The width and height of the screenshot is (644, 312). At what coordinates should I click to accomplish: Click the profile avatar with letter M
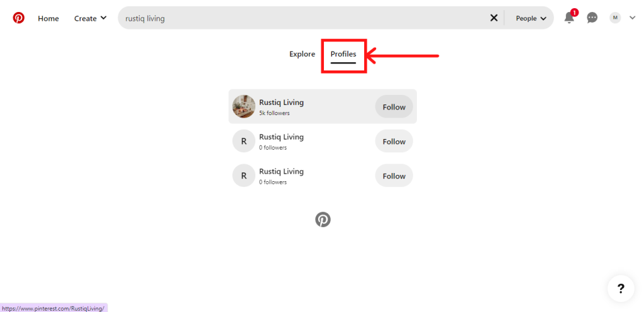pyautogui.click(x=614, y=18)
